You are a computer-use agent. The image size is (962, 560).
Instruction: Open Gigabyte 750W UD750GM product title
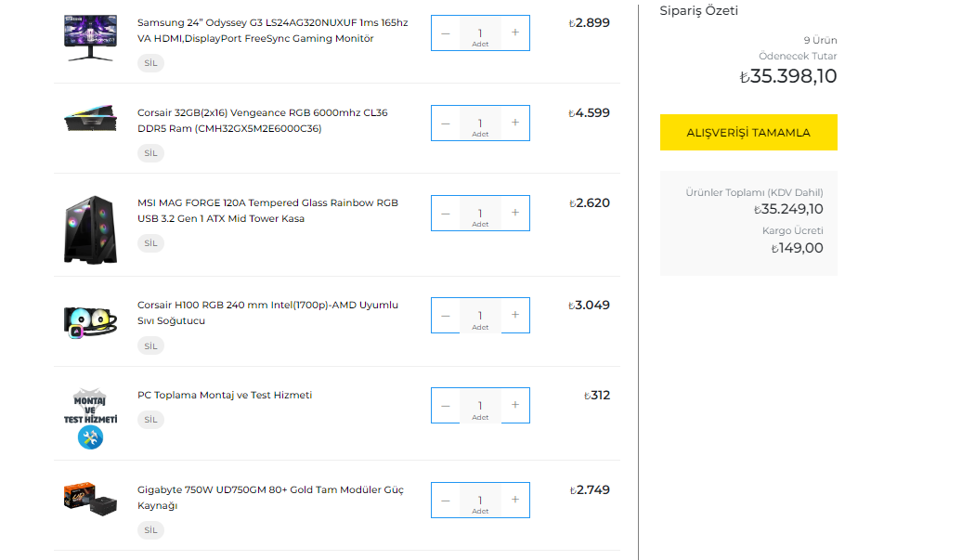coord(269,498)
